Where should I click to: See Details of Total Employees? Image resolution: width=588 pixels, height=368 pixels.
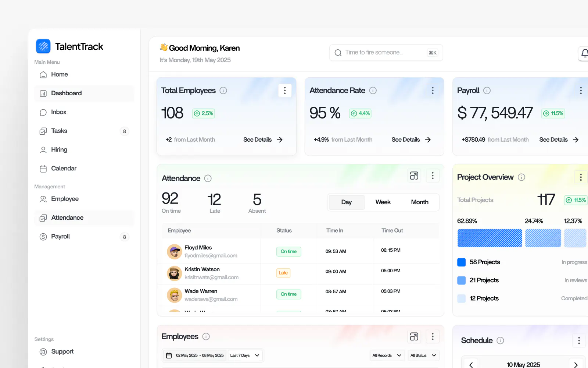pyautogui.click(x=263, y=140)
